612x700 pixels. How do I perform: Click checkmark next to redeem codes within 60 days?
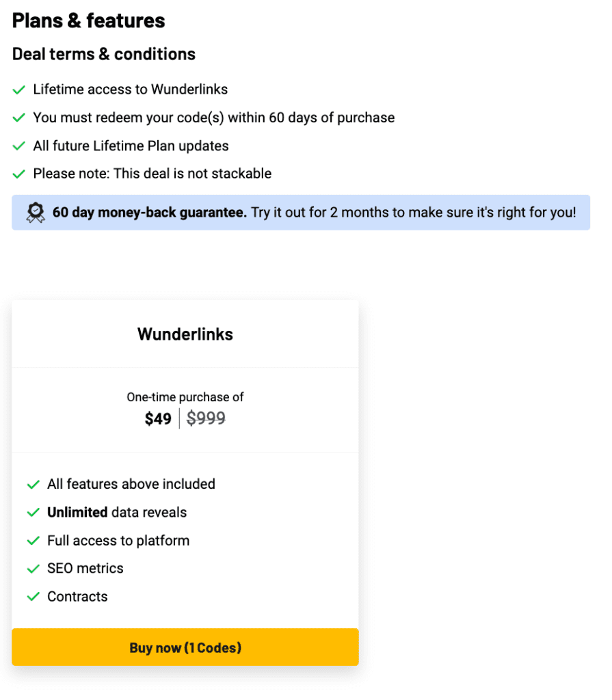pyautogui.click(x=18, y=118)
